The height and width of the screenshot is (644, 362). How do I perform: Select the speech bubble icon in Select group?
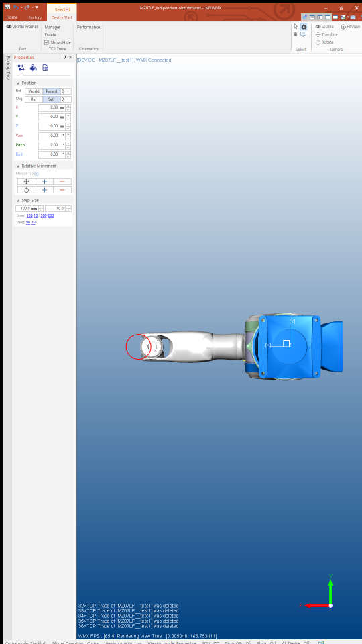[x=303, y=34]
